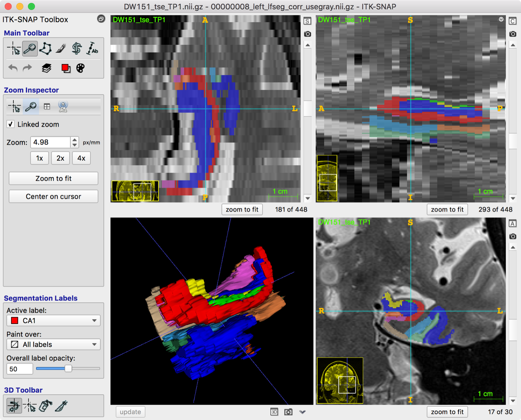This screenshot has height=420, width=521.
Task: Expand the coronal view with C button
Action: point(513,21)
